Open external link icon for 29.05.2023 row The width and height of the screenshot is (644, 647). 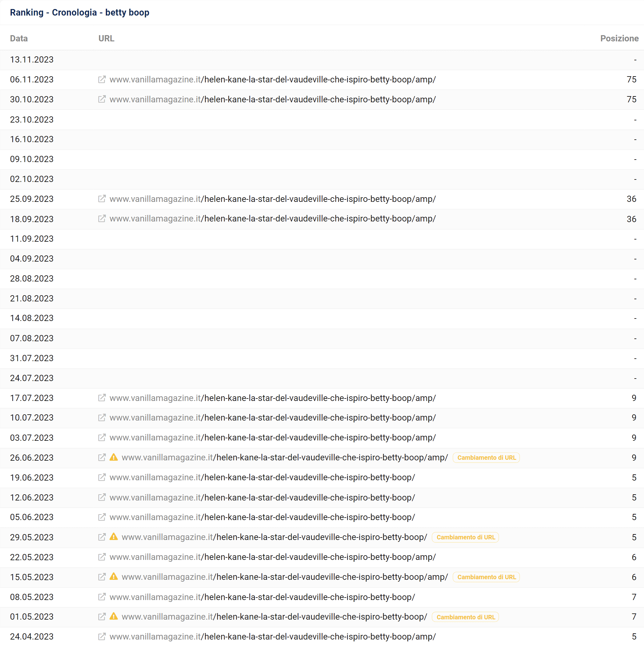[x=102, y=537]
